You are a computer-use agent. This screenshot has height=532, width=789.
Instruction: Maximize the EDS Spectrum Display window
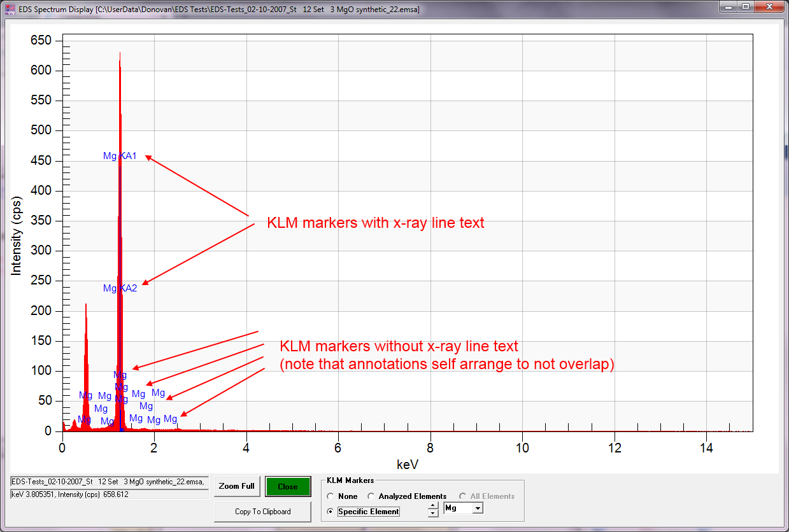click(x=744, y=7)
